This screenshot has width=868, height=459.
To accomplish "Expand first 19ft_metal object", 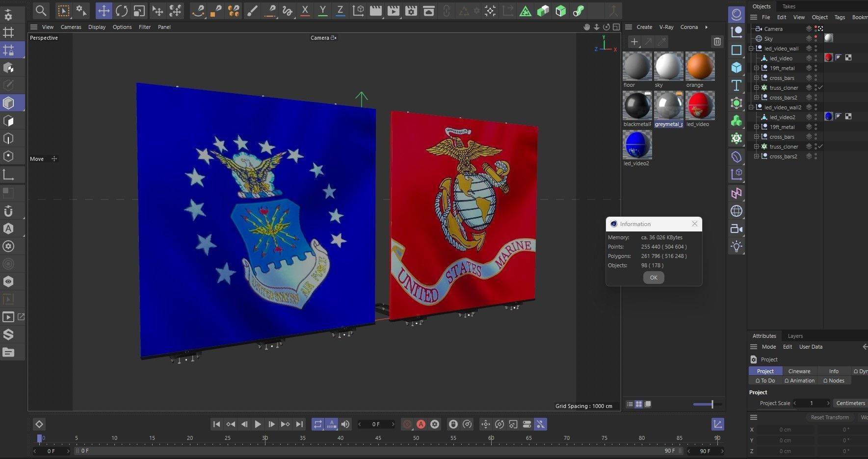I will [x=756, y=68].
